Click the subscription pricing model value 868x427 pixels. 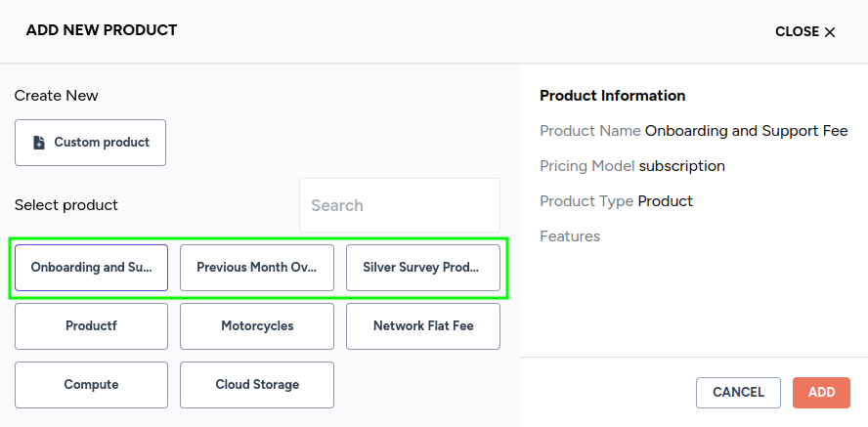tap(682, 166)
